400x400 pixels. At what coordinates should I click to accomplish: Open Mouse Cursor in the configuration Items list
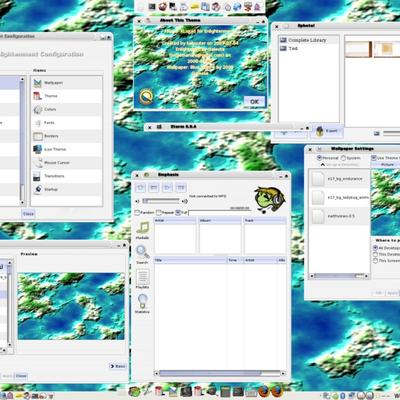coord(67,163)
